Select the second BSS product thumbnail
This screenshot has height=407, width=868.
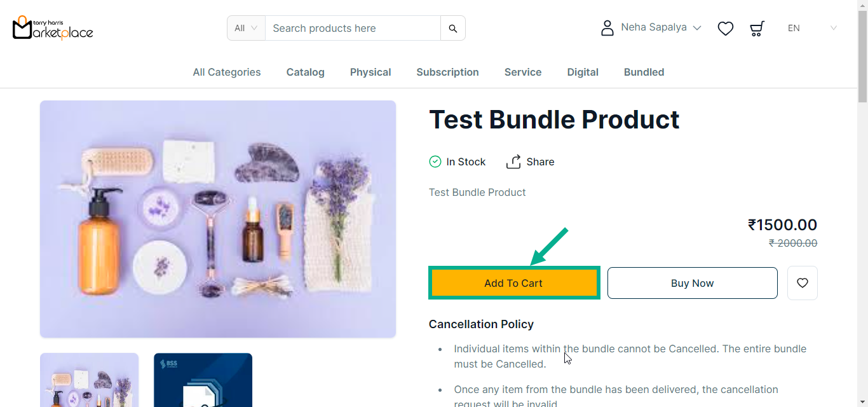pos(203,380)
